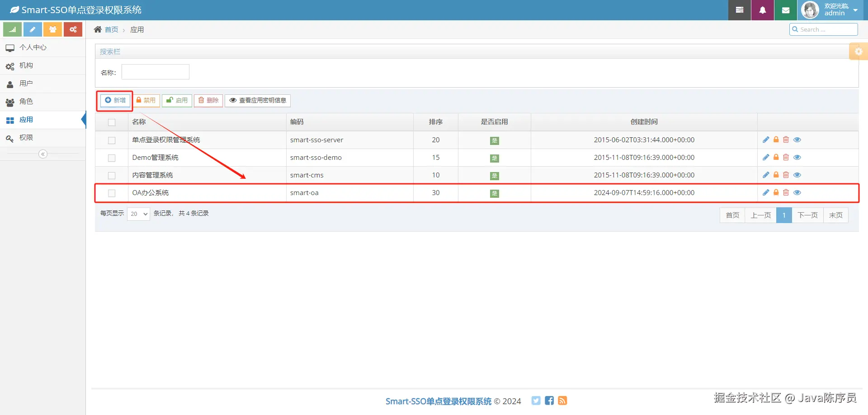Open 个人中心 in the sidebar

point(43,47)
